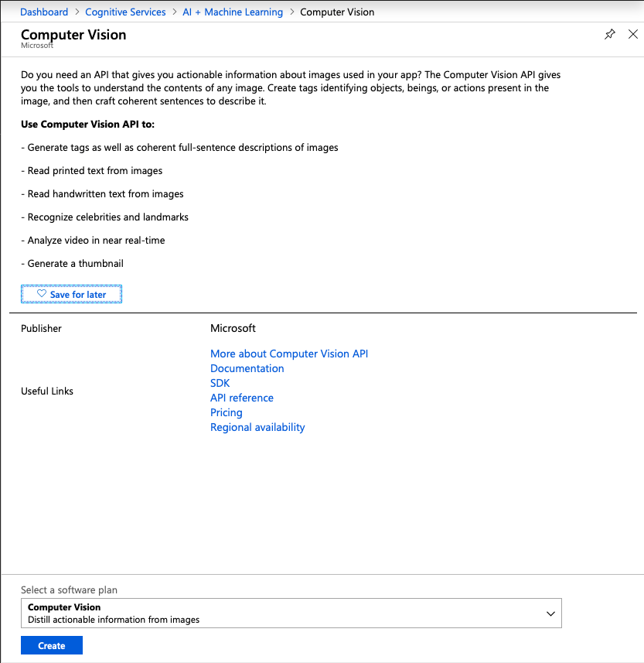Viewport: 644px width, 663px height.
Task: Select the Computer Vision breadcrumb text
Action: 337,12
